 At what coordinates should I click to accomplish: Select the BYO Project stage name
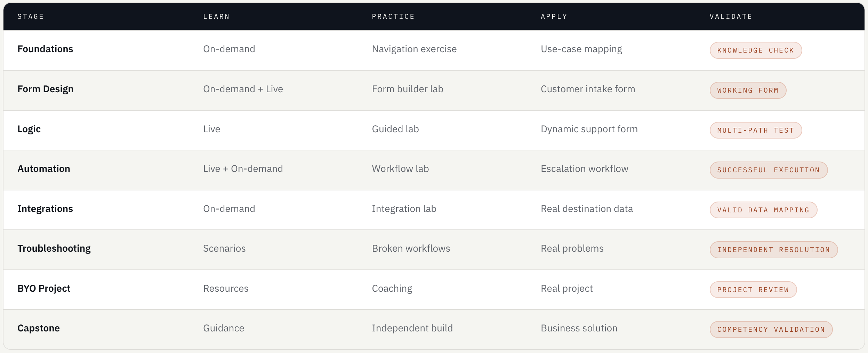44,289
